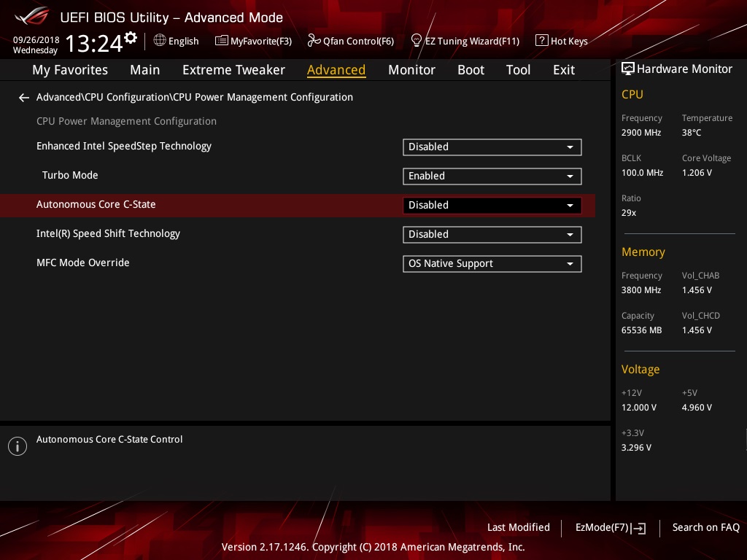Viewport: 747px width, 560px height.
Task: Click the Ratio value 29x
Action: coord(628,213)
